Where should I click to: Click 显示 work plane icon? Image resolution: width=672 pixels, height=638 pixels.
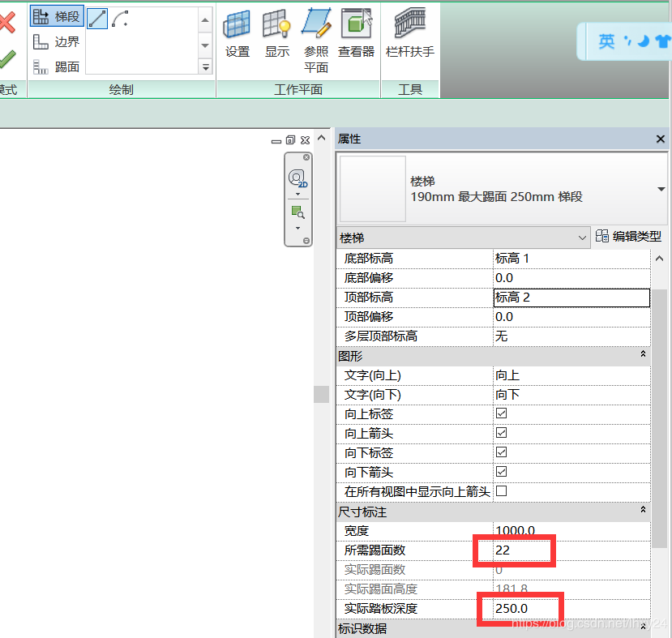(x=277, y=34)
